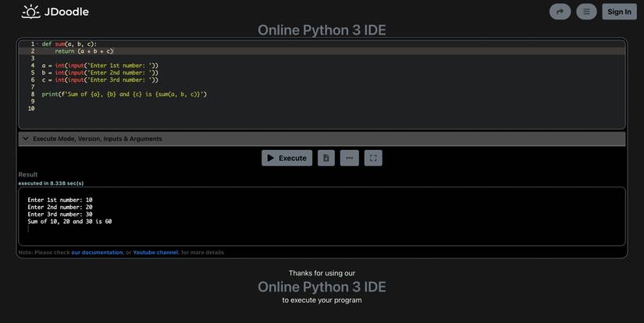This screenshot has height=323, width=644.
Task: Toggle fullscreen editor mode
Action: tap(373, 158)
